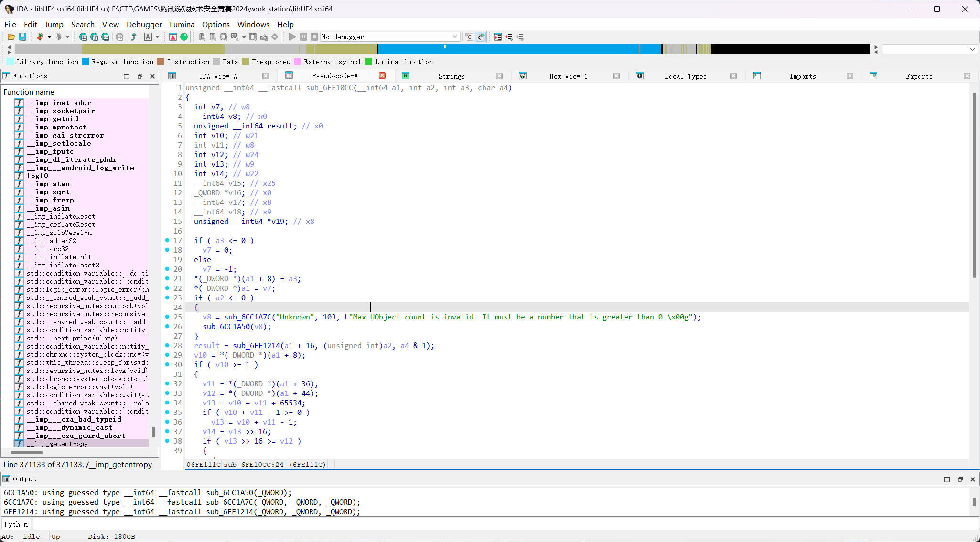The width and height of the screenshot is (980, 542).
Task: Maximize the Functions panel
Action: [x=127, y=76]
